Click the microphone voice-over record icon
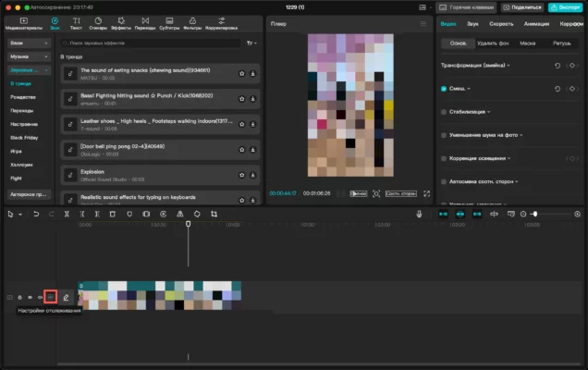Screen dimensions: 588x370 tap(419, 214)
